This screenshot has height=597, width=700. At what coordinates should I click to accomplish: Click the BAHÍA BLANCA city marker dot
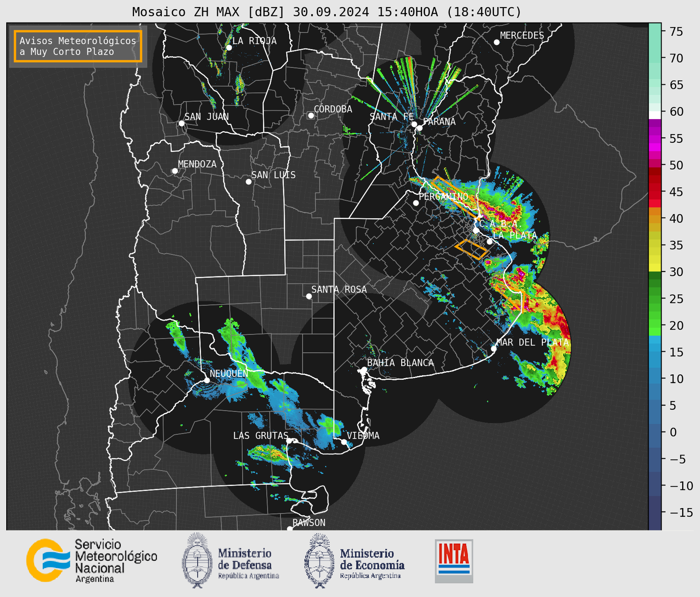pyautogui.click(x=364, y=369)
